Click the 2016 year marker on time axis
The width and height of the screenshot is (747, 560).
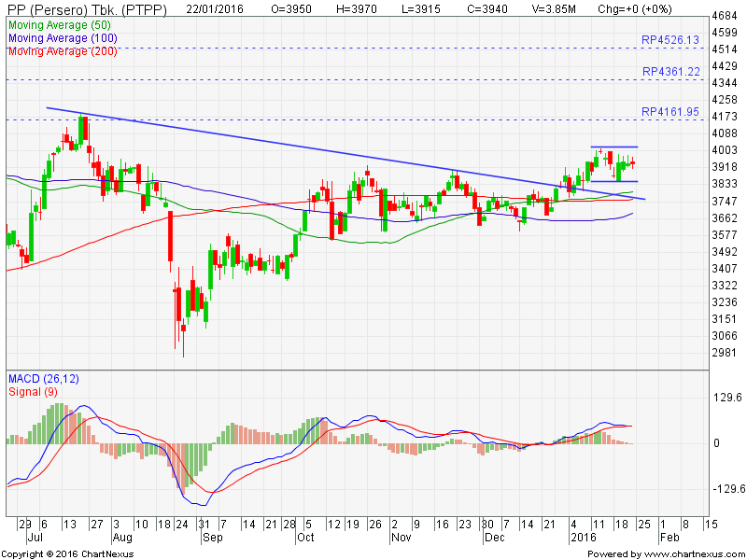pos(583,539)
